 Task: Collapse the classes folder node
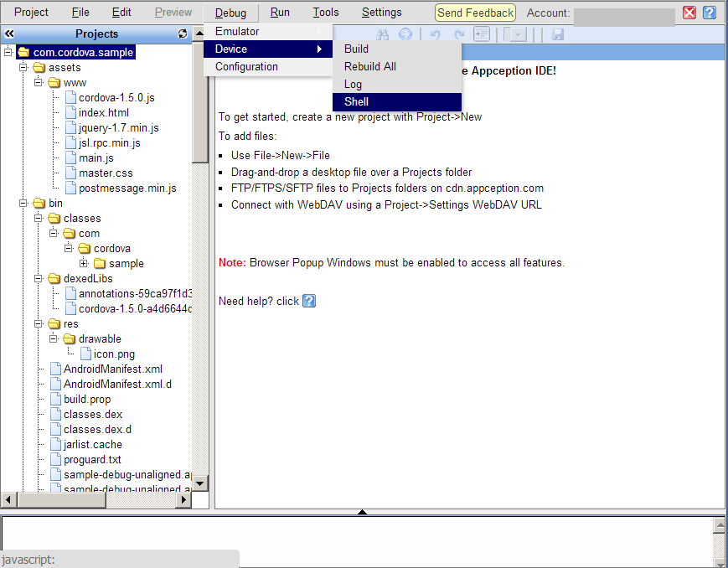pyautogui.click(x=39, y=218)
